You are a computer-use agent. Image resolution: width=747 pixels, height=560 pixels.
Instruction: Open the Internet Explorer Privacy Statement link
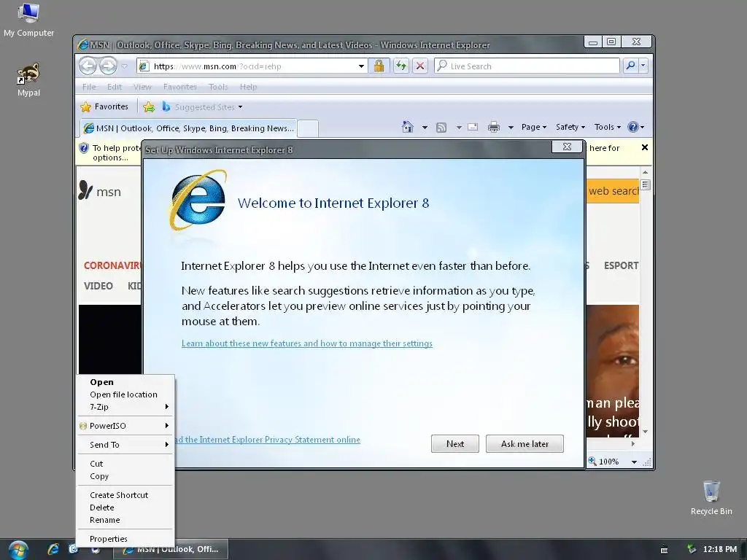click(268, 440)
